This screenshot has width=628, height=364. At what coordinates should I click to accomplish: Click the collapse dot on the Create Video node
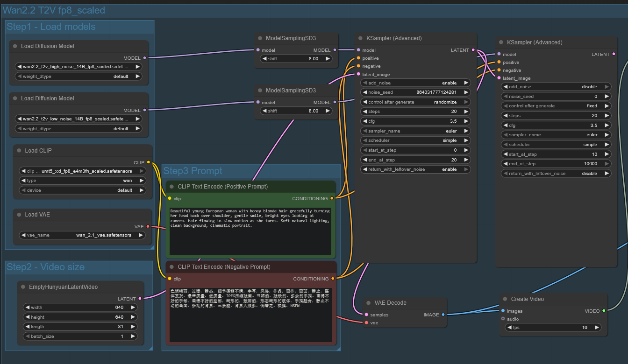(505, 299)
